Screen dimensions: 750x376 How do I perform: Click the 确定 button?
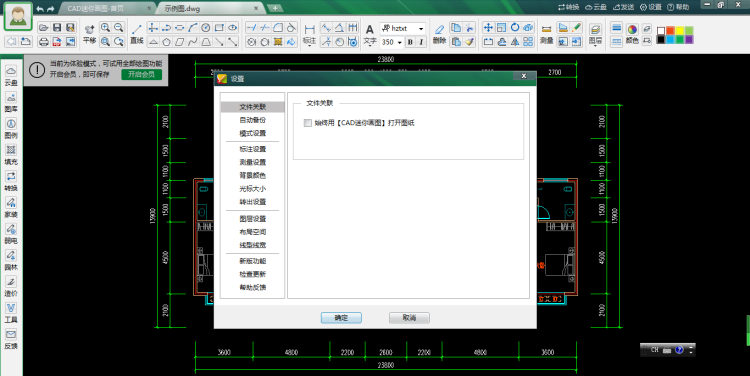tap(341, 318)
